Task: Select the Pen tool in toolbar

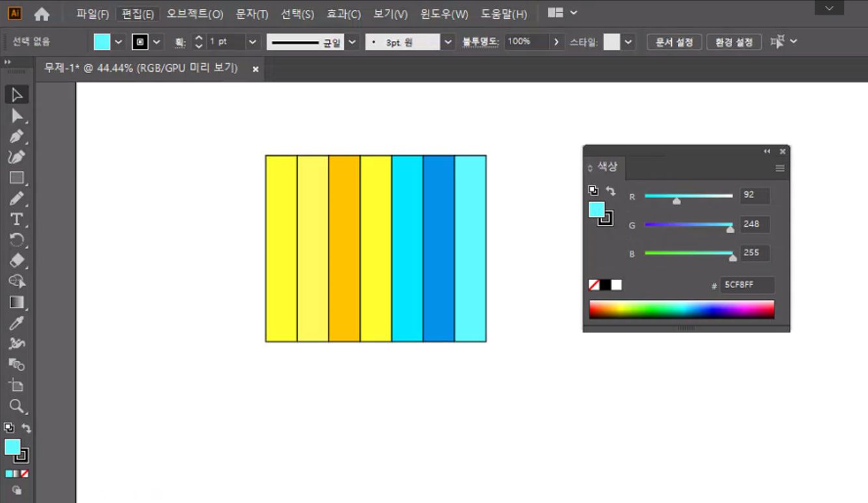Action: point(16,136)
